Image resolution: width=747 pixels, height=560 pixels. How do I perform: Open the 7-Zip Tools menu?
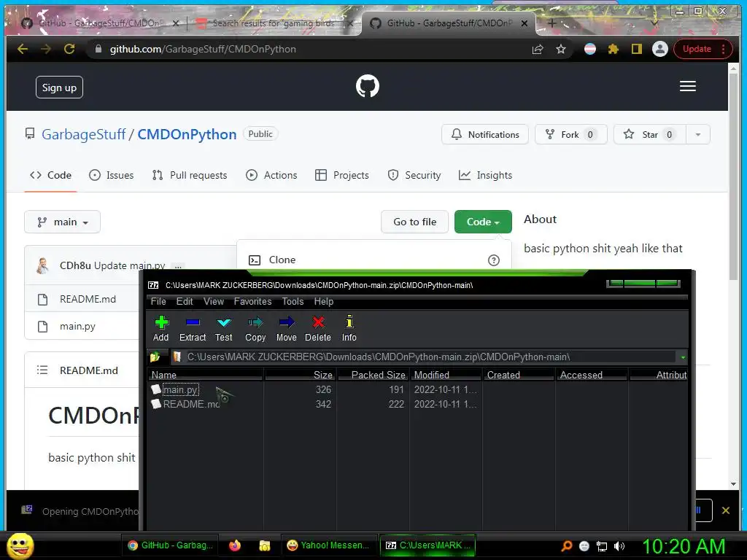pyautogui.click(x=293, y=301)
